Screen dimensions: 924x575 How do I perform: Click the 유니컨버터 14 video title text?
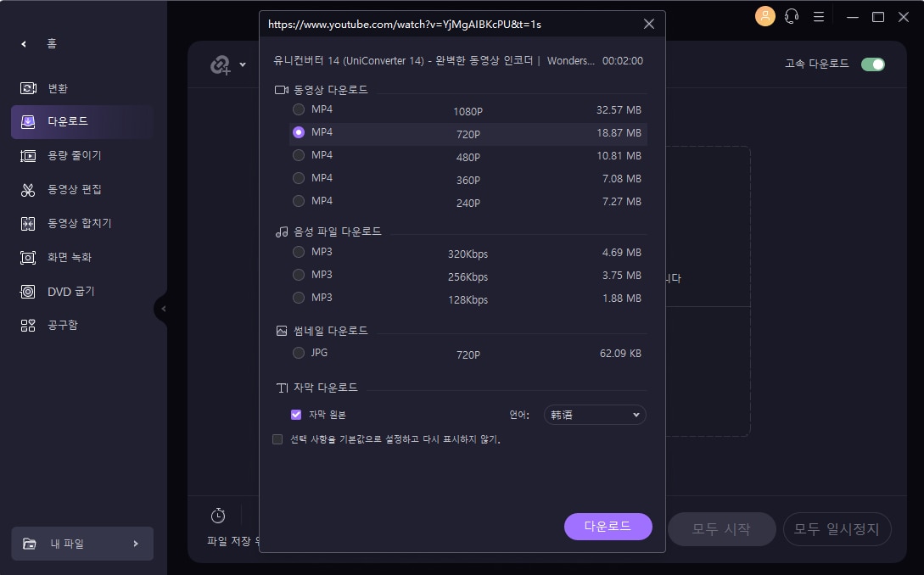[x=434, y=61]
